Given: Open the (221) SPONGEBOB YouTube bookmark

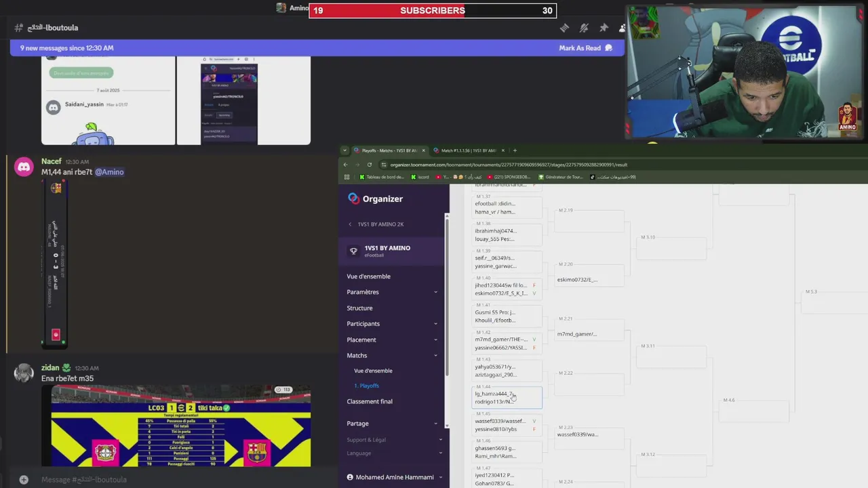Looking at the screenshot, I should (x=507, y=177).
